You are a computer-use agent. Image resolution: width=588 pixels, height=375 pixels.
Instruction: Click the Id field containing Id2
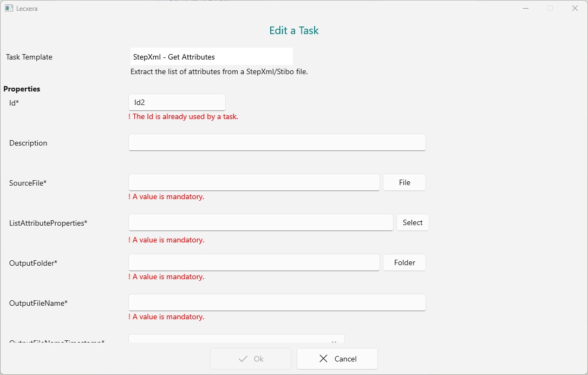177,102
